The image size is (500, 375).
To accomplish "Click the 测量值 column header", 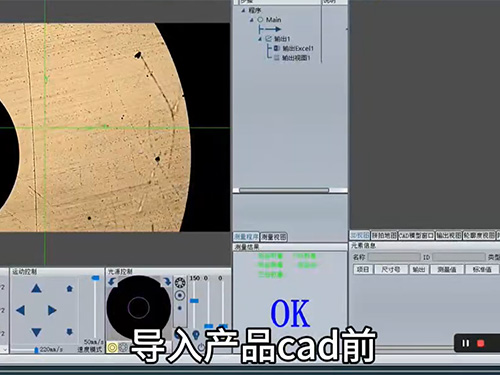I will point(447,269).
